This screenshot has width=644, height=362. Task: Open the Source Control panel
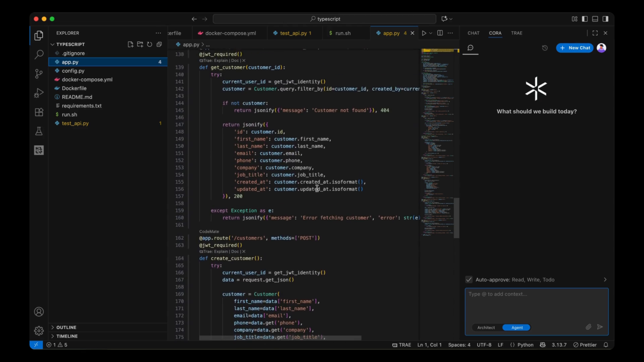coord(39,73)
